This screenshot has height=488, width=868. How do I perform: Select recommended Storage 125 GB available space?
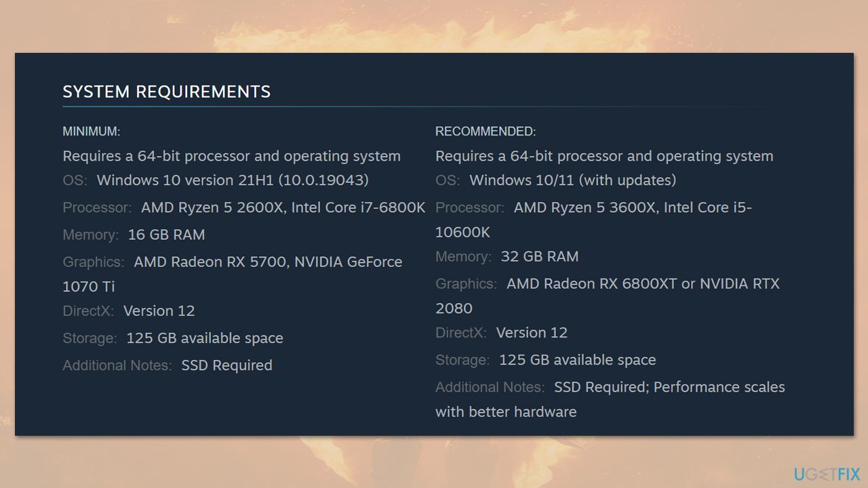pyautogui.click(x=577, y=359)
